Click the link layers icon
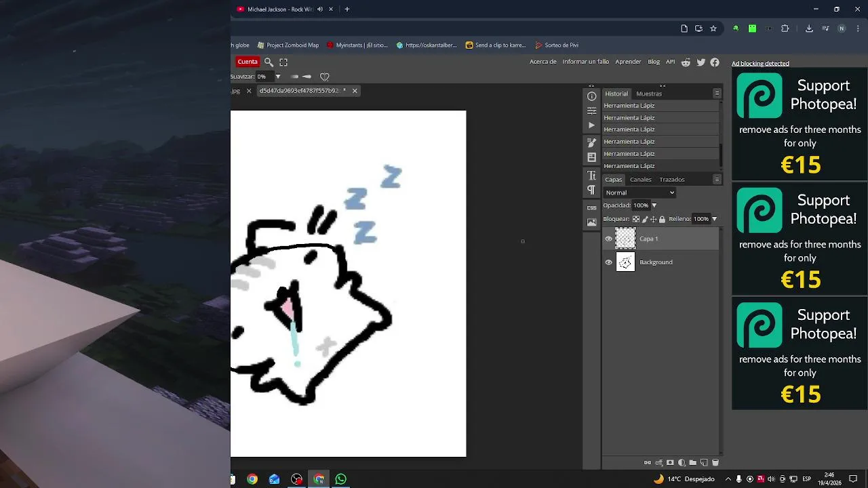The width and height of the screenshot is (868, 488). [x=648, y=462]
